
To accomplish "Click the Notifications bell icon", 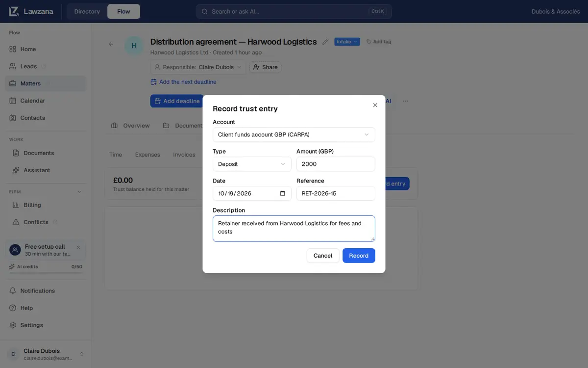I will click(x=13, y=291).
